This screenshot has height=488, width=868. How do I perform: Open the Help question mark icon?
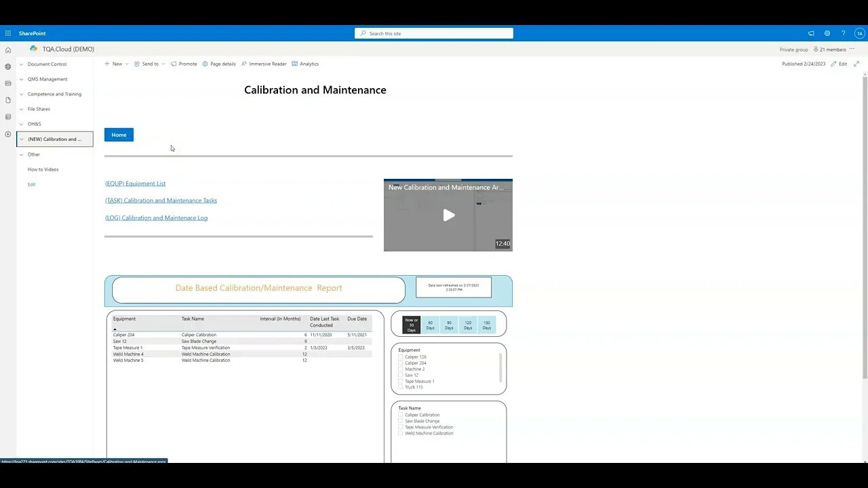point(844,33)
